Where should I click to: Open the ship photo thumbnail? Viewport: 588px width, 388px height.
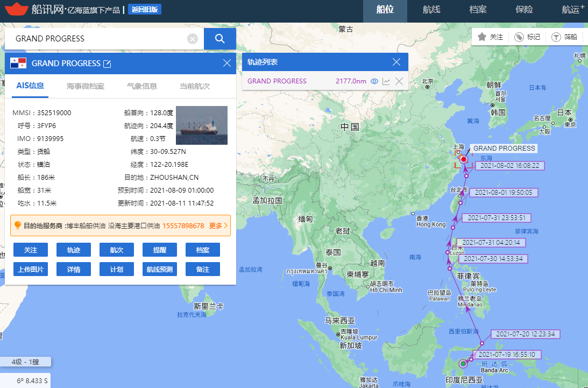coord(201,125)
